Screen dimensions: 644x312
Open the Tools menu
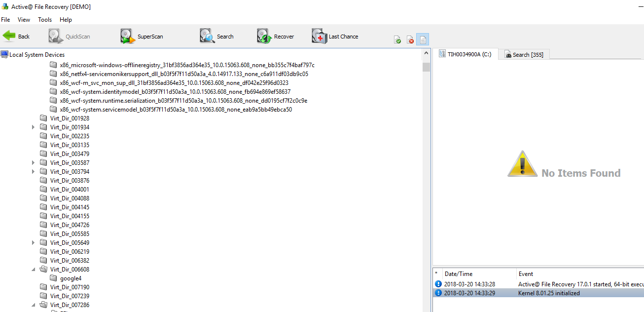(x=45, y=20)
